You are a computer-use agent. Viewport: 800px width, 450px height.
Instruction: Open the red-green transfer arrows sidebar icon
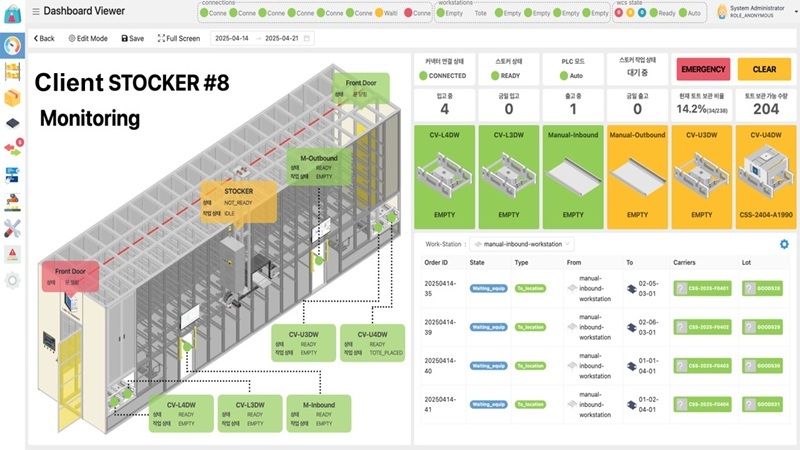tap(13, 148)
